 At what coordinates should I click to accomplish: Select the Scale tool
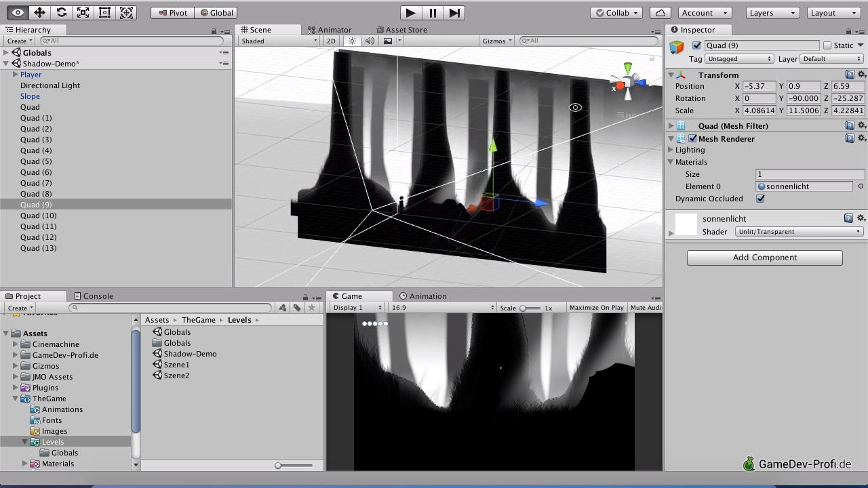(83, 12)
